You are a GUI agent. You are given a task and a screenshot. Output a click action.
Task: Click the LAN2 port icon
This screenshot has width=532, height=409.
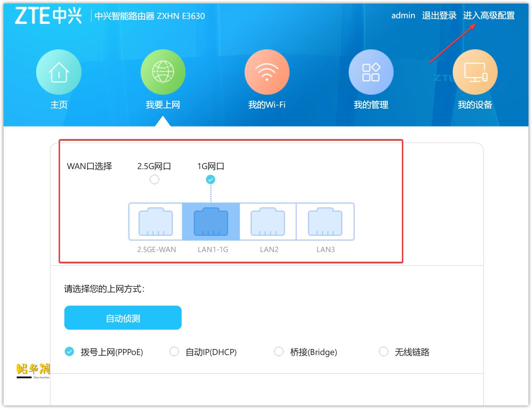(268, 221)
